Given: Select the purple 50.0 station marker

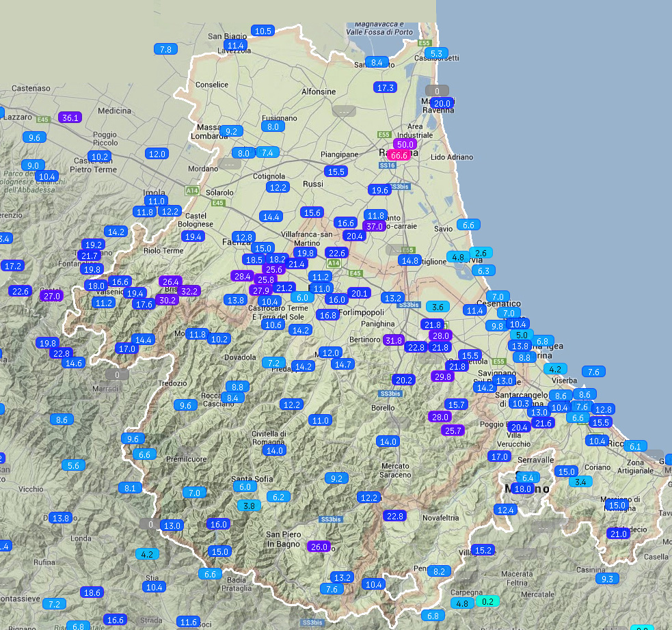Looking at the screenshot, I should tap(405, 144).
